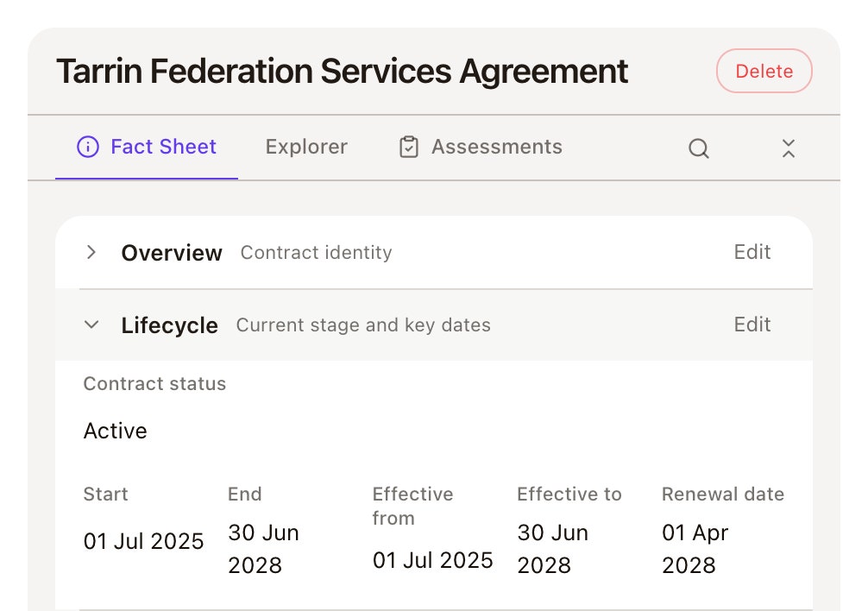Image resolution: width=868 pixels, height=611 pixels.
Task: Click the Current stage and key dates subtitle
Action: pos(363,324)
